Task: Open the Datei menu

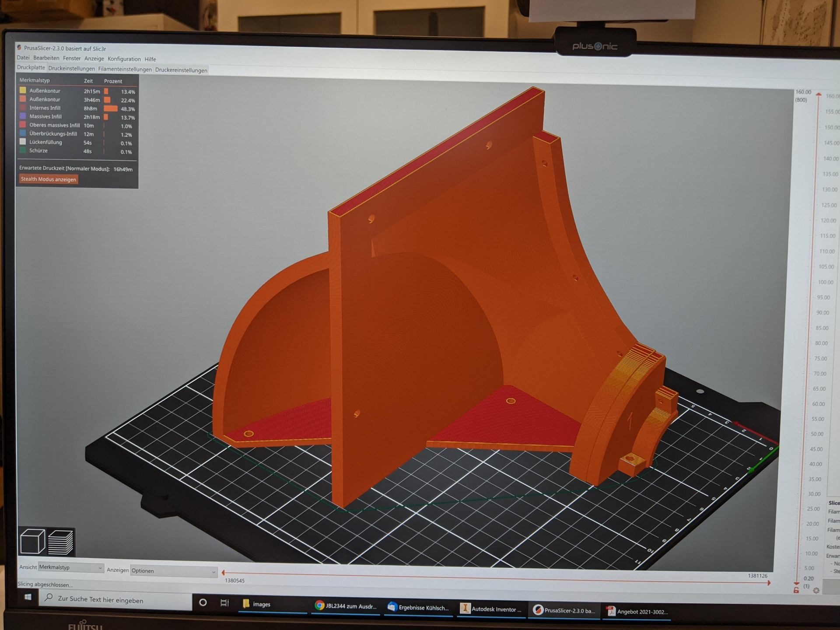Action: [23, 58]
